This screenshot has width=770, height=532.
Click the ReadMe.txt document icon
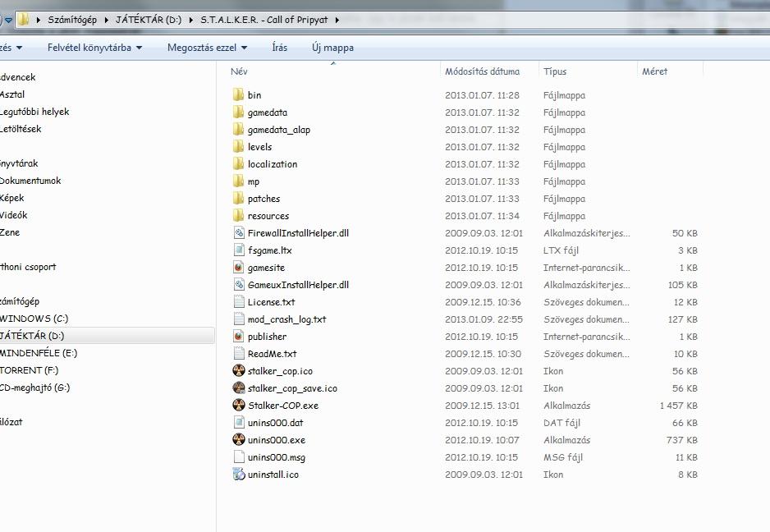[x=239, y=353]
